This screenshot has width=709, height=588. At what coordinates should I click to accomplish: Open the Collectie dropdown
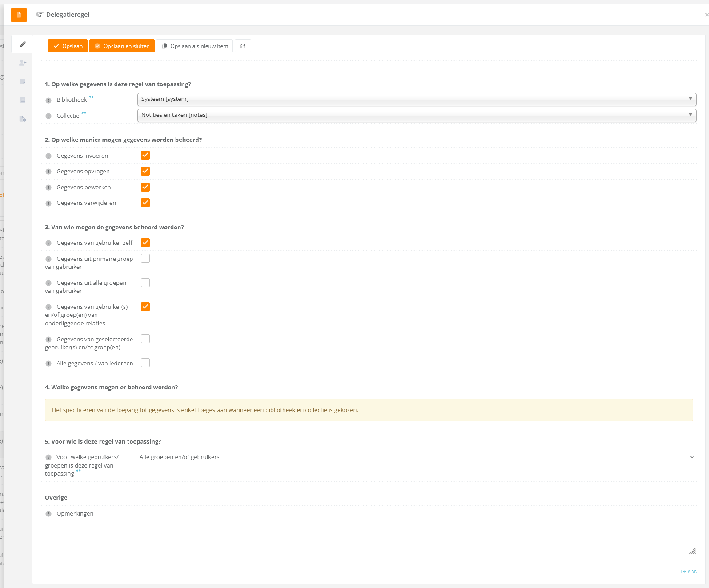click(x=416, y=115)
